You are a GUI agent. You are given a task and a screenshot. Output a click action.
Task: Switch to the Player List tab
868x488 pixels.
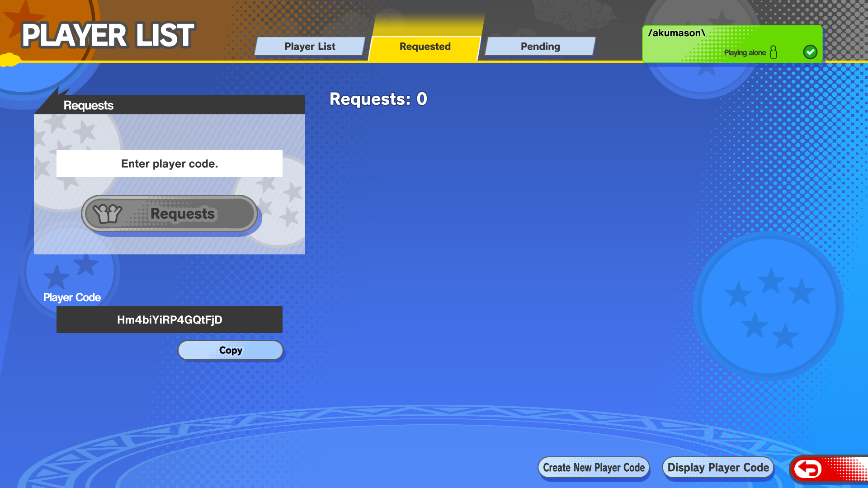click(310, 47)
